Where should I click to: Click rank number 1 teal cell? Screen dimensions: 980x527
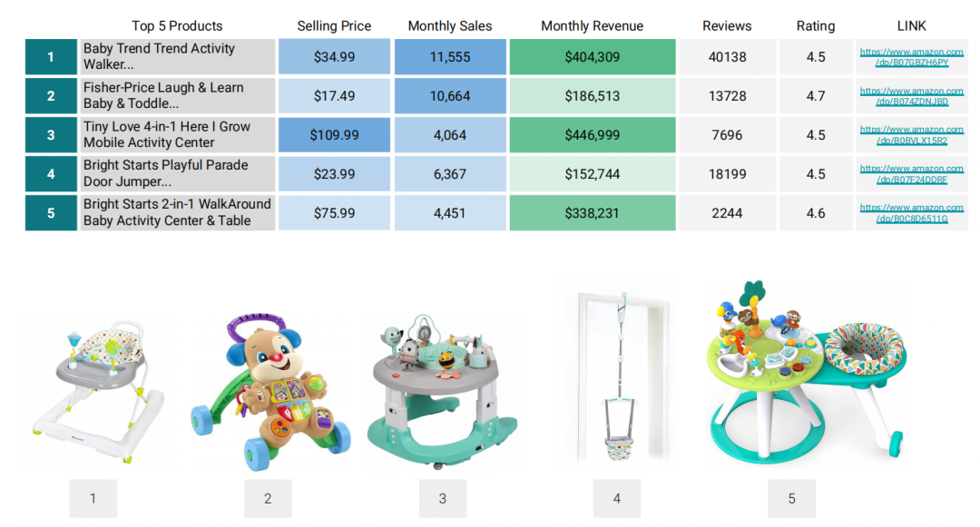coord(51,57)
